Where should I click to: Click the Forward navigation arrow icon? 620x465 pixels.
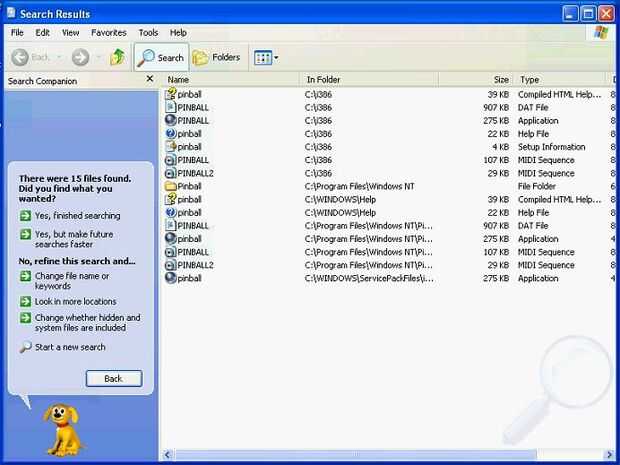tap(80, 58)
